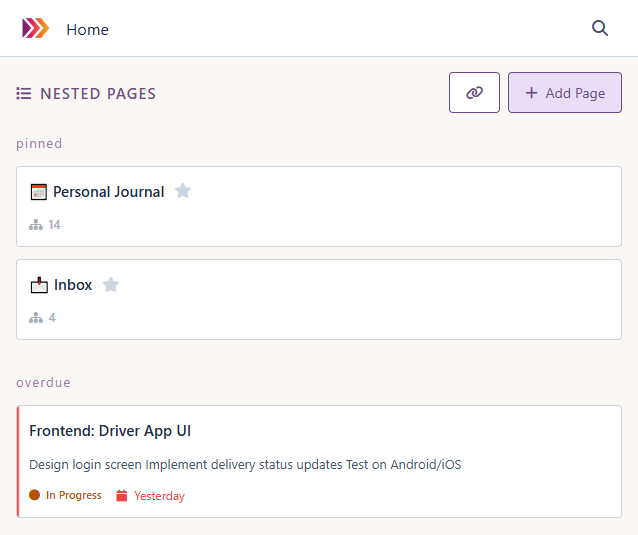Click the Nested Pages section heading
The image size is (638, 535).
[98, 94]
